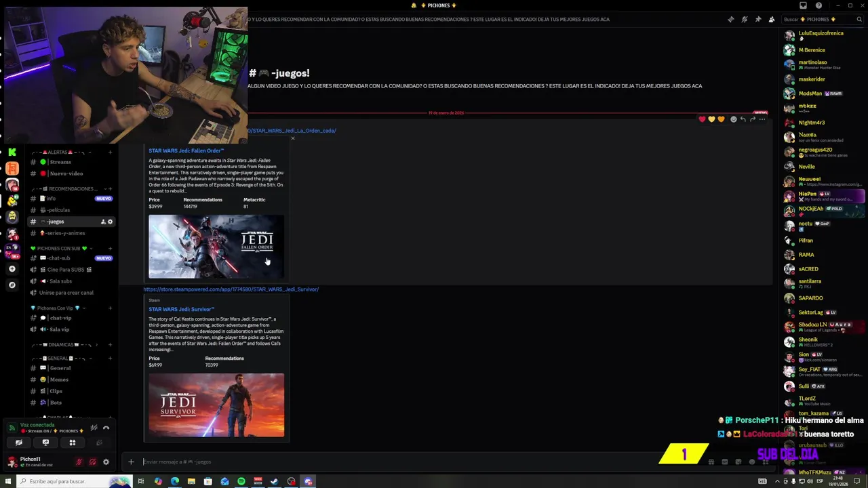Explore discoverable servers compass icon
This screenshot has height=488, width=868.
(12, 285)
